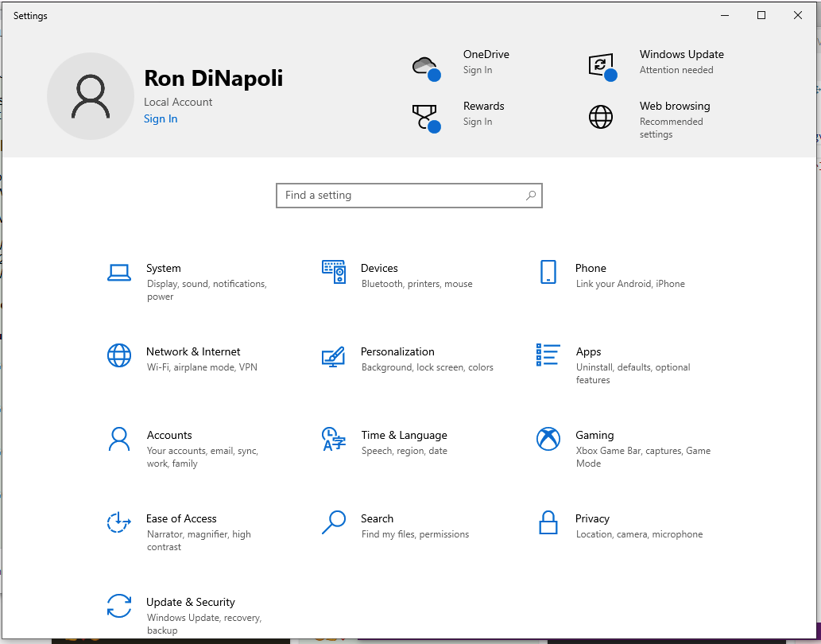Click Update & Security refresh icon
Viewport: 821px width, 644px height.
point(119,606)
